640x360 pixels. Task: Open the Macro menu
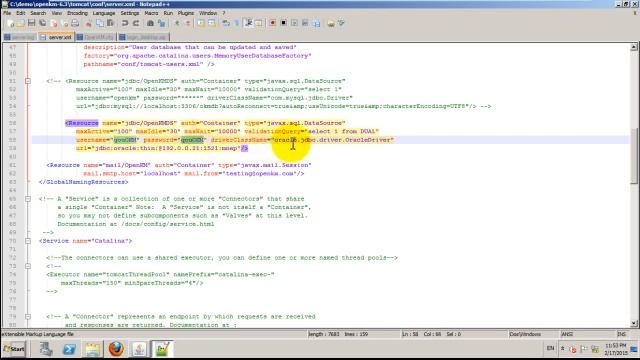tap(151, 13)
